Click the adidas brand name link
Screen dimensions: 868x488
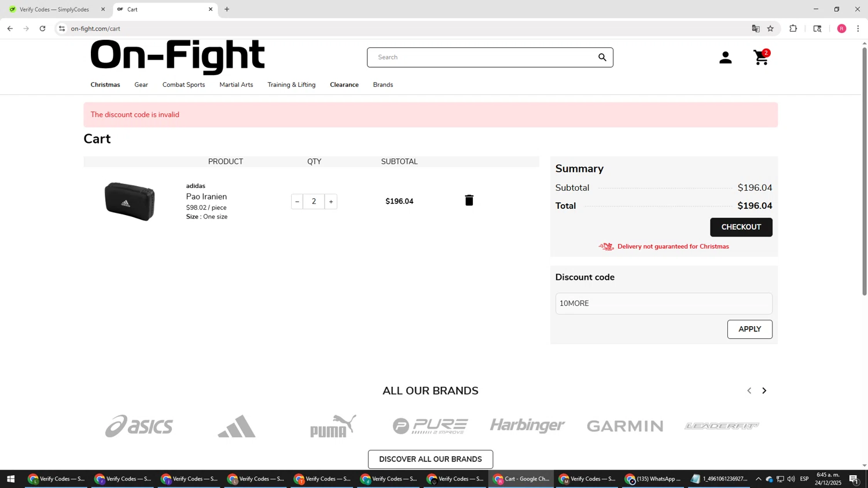point(196,186)
